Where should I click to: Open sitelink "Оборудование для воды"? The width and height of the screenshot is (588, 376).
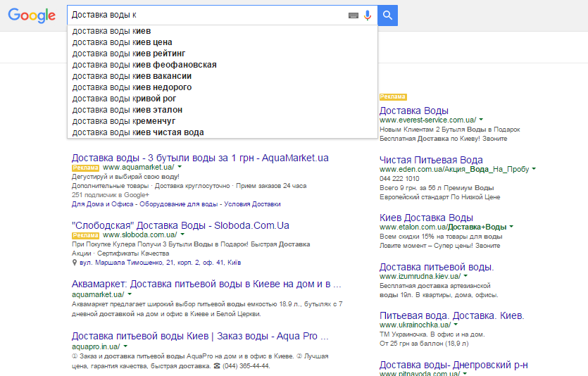178,204
